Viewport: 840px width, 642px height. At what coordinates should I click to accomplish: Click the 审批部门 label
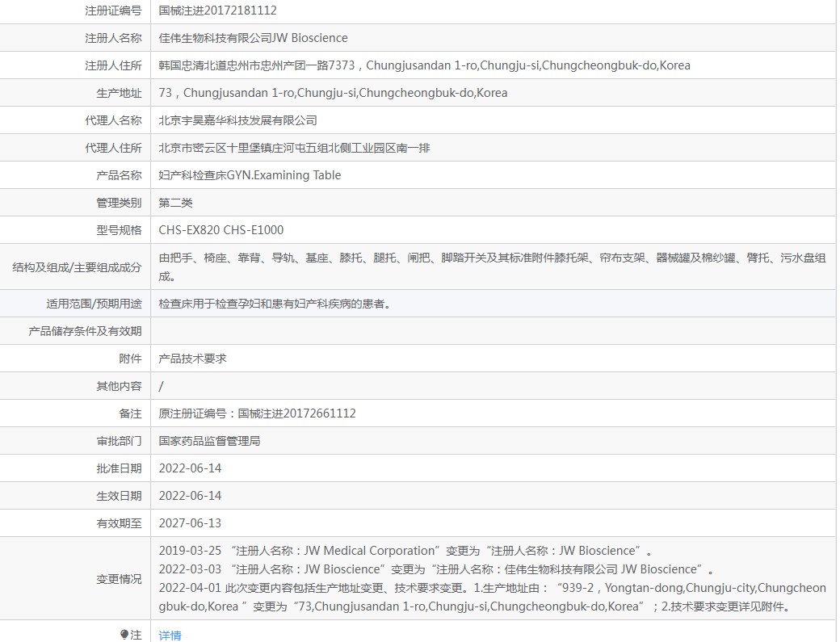tap(119, 441)
